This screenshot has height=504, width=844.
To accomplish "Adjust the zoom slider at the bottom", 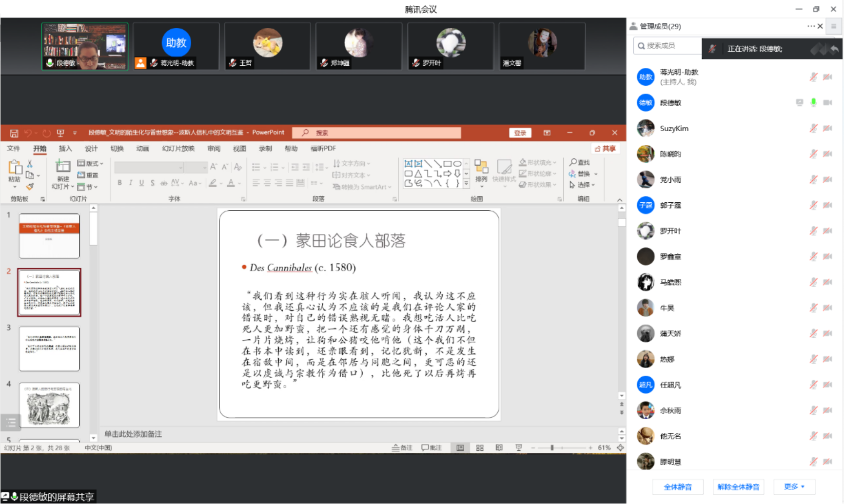I will [x=552, y=447].
